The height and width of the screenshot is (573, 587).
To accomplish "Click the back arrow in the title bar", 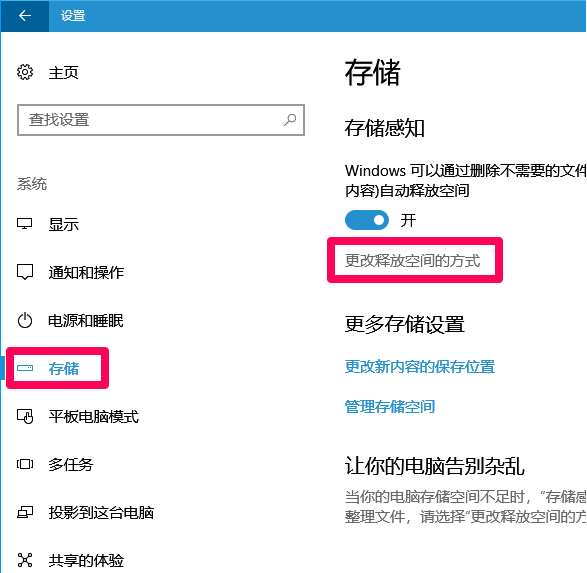I will click(x=25, y=16).
